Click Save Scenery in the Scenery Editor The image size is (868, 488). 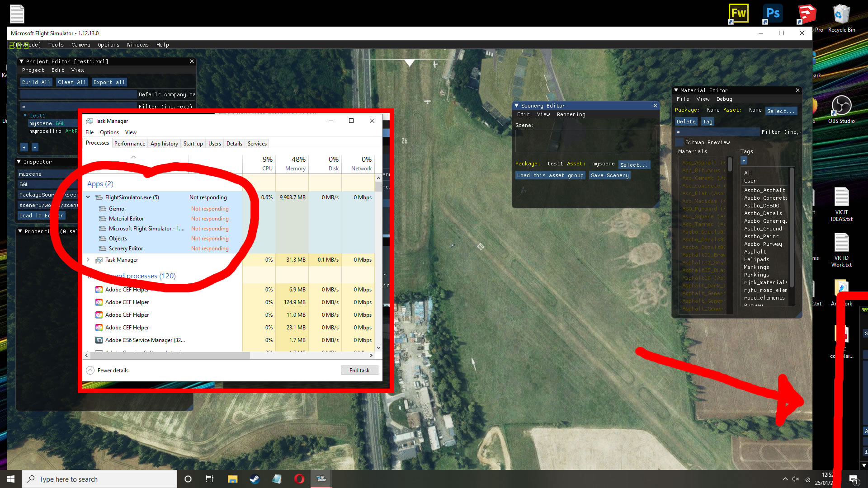tap(609, 175)
